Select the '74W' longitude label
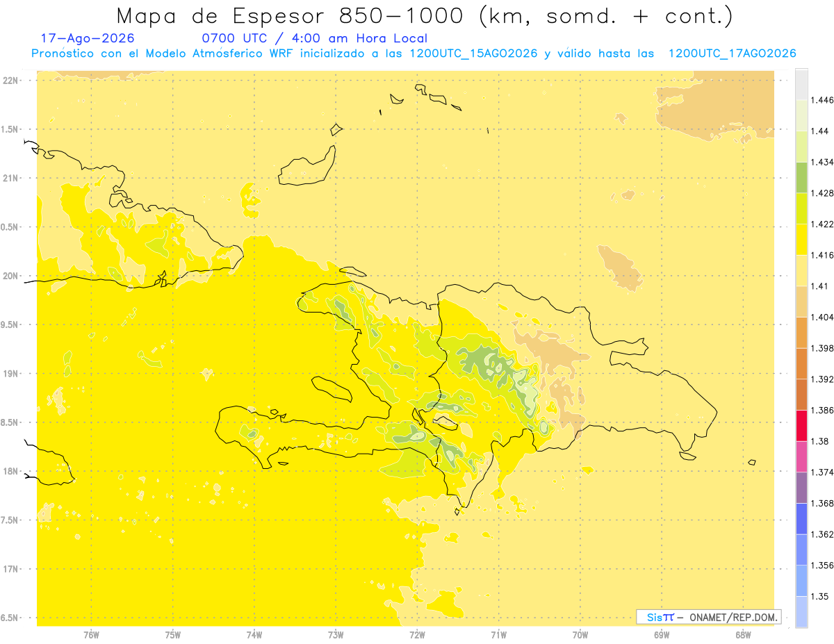The width and height of the screenshot is (834, 644). coord(254,634)
